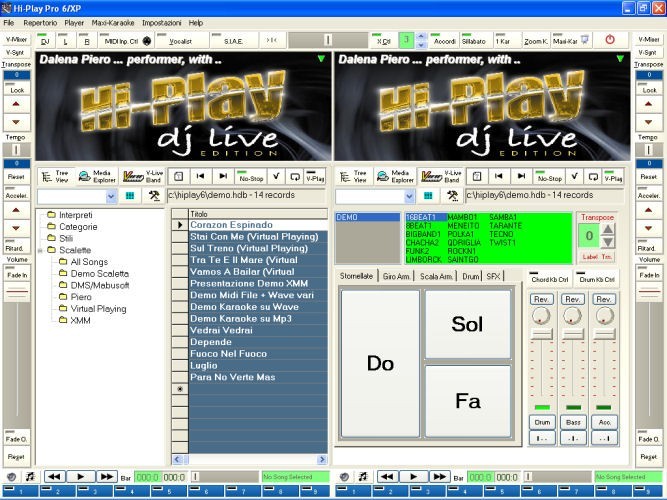The image size is (667, 500).
Task: Click green triangle on right banner
Action: tap(620, 59)
